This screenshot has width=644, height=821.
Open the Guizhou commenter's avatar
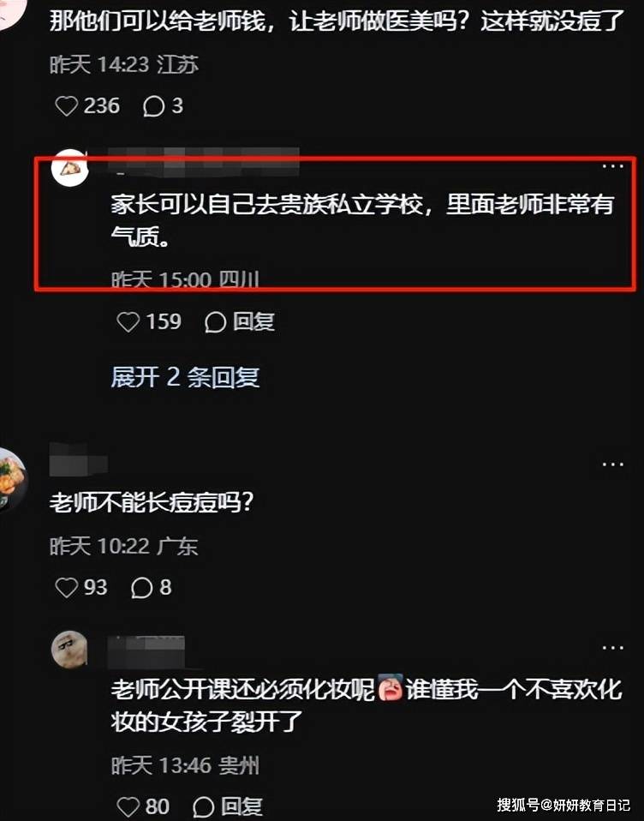tap(69, 650)
